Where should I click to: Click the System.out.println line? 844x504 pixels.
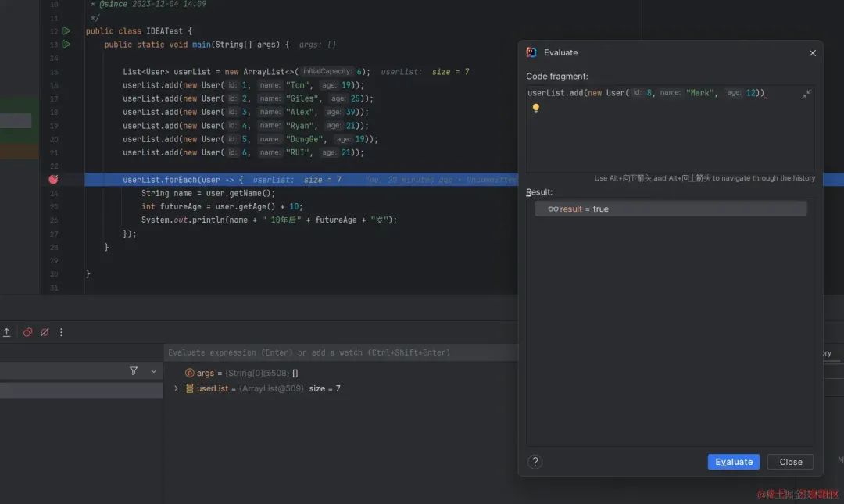pos(269,220)
